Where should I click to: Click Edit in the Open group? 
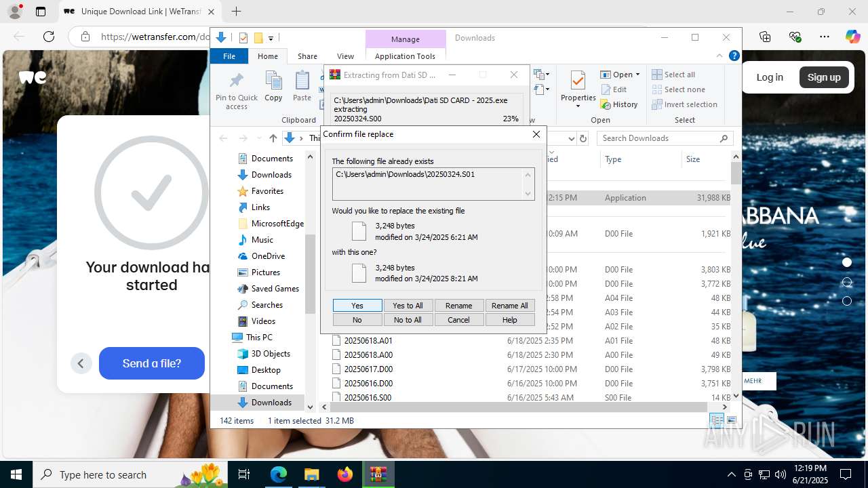coord(614,89)
